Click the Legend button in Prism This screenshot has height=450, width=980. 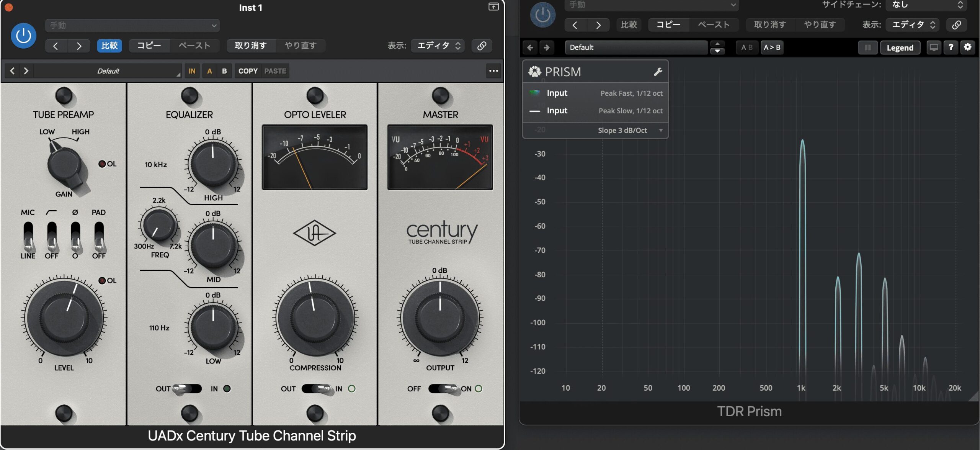coord(900,47)
